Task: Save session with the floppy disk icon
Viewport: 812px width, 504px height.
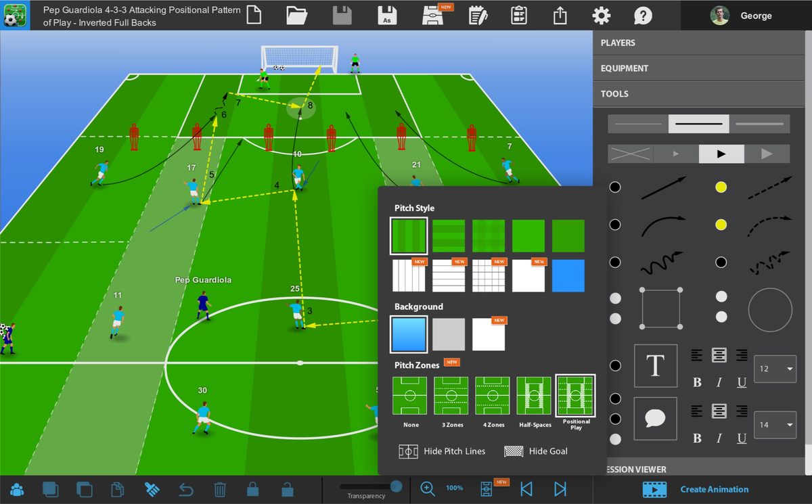Action: tap(342, 15)
